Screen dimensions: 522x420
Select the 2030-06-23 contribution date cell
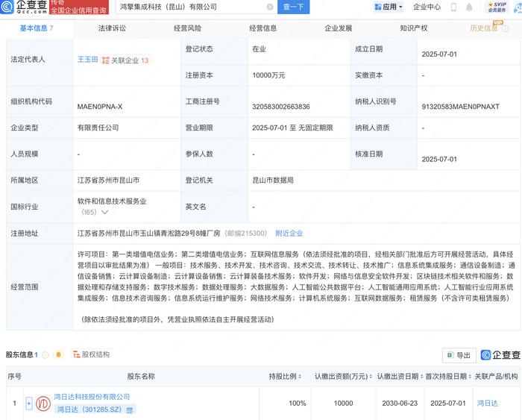(400, 404)
